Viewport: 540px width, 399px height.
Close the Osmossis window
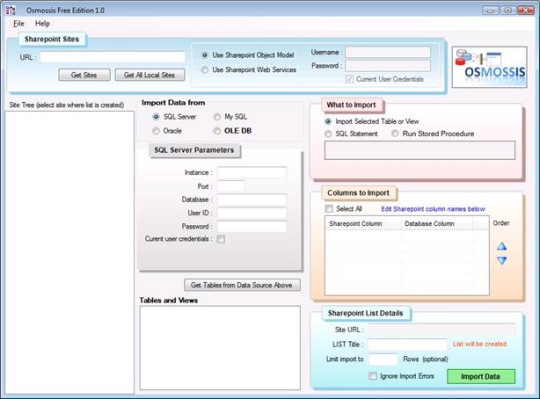click(x=526, y=10)
